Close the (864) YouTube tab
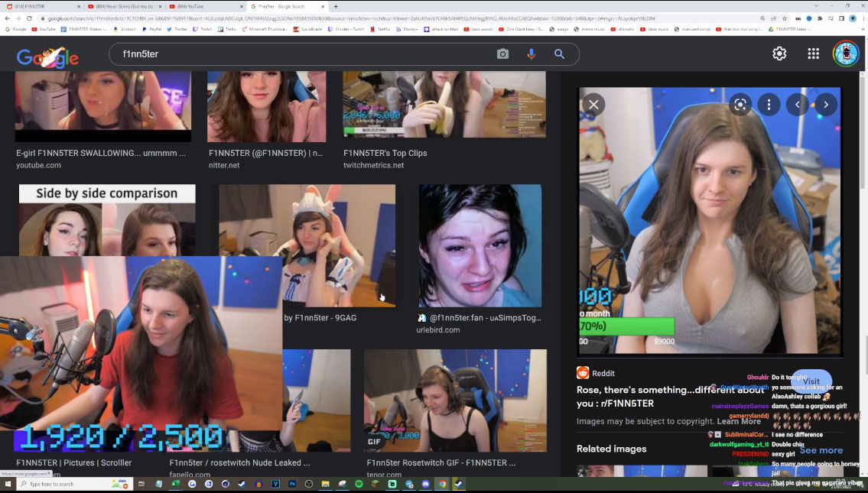Viewport: 868px width, 493px height. [242, 7]
